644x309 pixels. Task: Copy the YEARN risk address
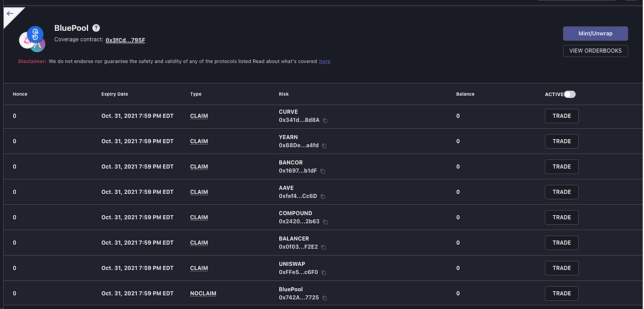[x=325, y=145]
